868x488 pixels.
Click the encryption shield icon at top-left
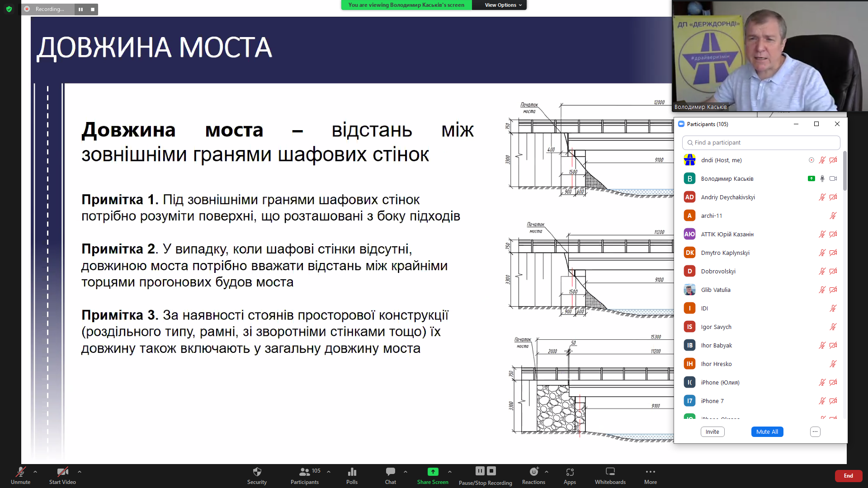coord(9,9)
